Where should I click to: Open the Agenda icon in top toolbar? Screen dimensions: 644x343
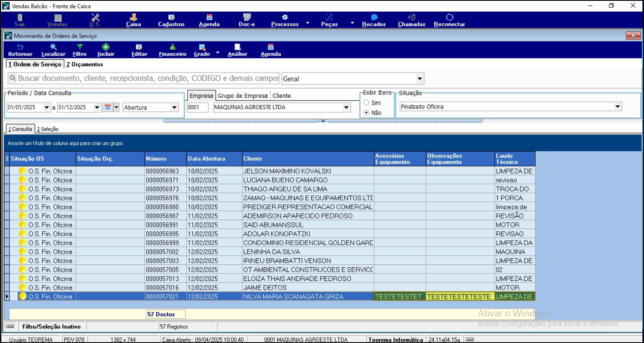click(x=209, y=17)
